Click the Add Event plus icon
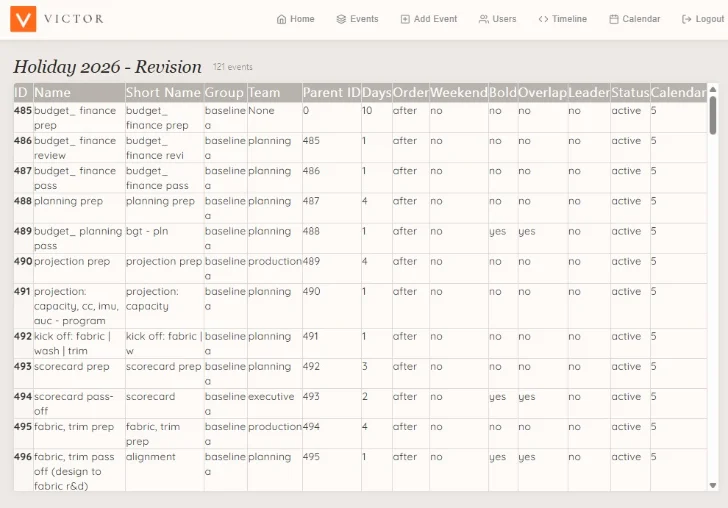The width and height of the screenshot is (728, 508). pyautogui.click(x=405, y=19)
